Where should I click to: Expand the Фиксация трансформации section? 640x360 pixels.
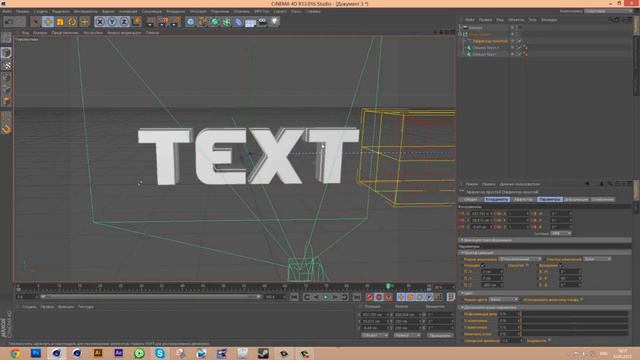coord(546,240)
